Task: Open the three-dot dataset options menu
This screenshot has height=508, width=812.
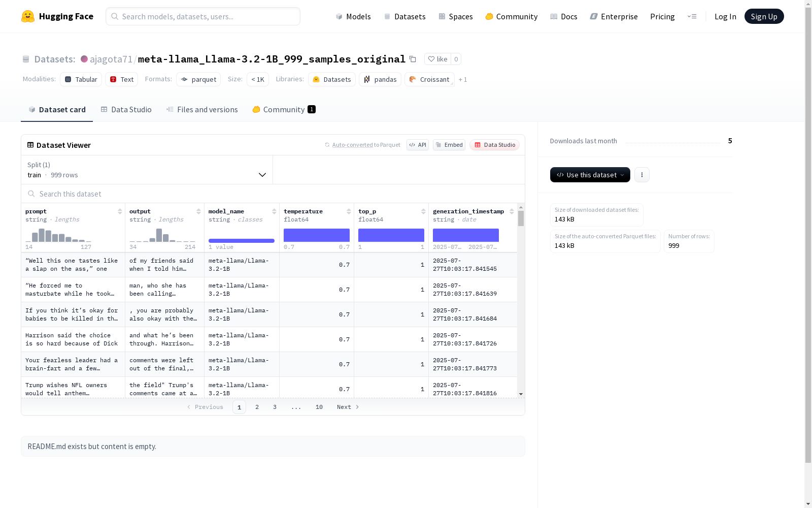Action: click(642, 175)
